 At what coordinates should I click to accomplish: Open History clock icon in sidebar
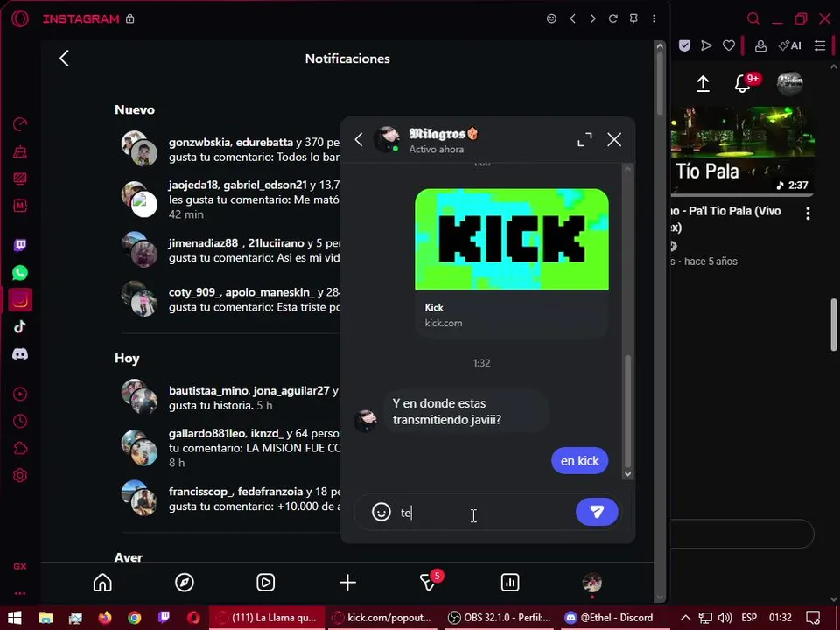[20, 421]
